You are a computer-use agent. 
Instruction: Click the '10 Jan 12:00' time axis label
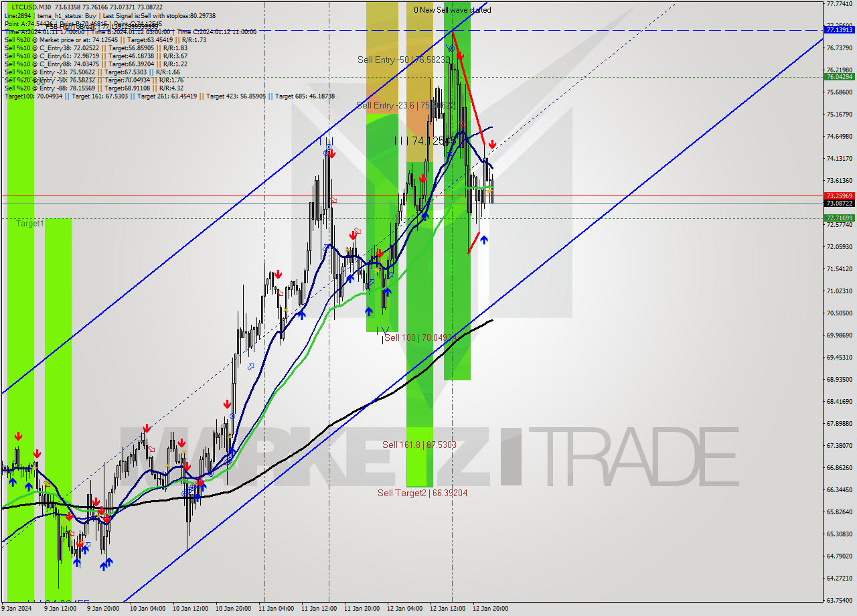190,609
